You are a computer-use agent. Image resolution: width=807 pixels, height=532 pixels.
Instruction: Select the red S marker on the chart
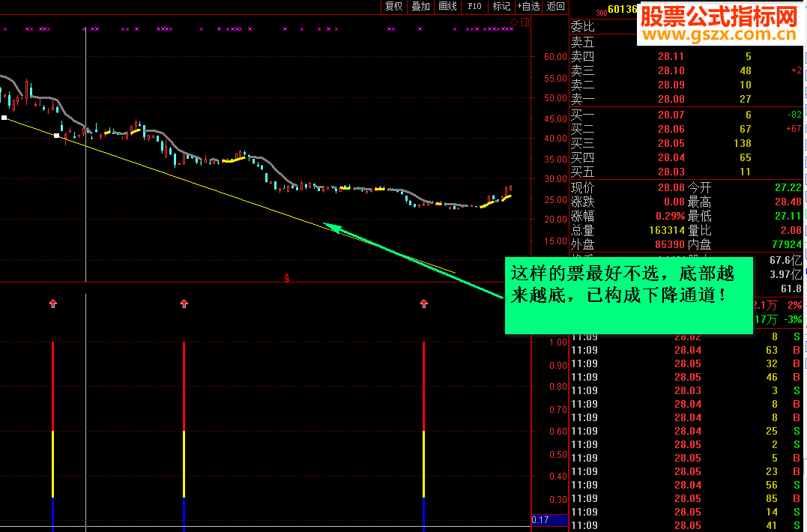pos(287,278)
